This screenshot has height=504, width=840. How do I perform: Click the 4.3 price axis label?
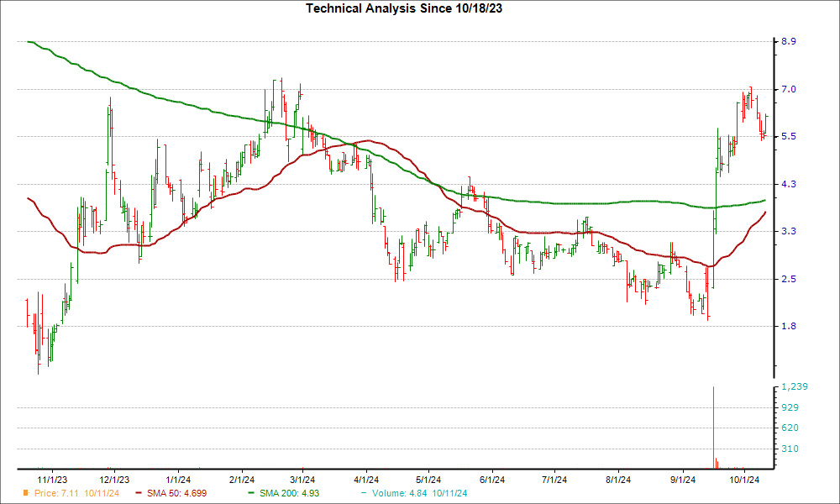[x=789, y=184]
